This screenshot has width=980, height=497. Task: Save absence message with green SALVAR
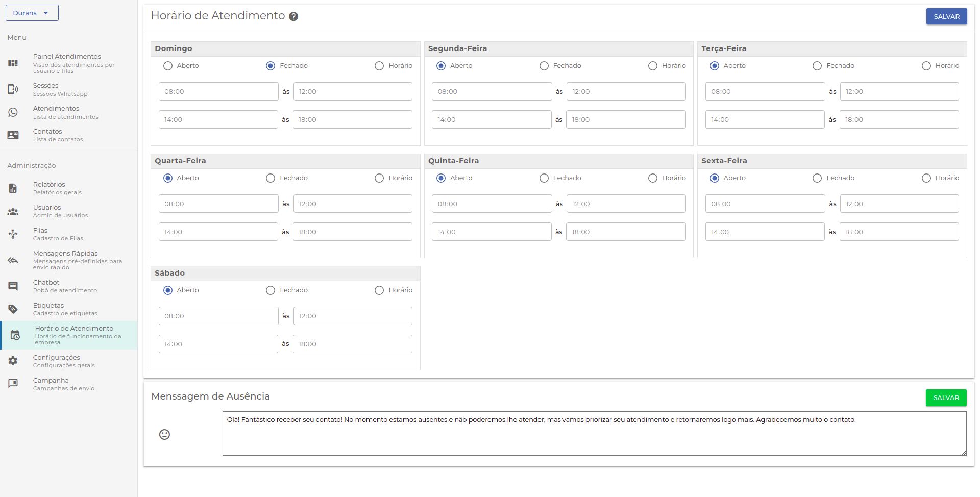pyautogui.click(x=946, y=397)
